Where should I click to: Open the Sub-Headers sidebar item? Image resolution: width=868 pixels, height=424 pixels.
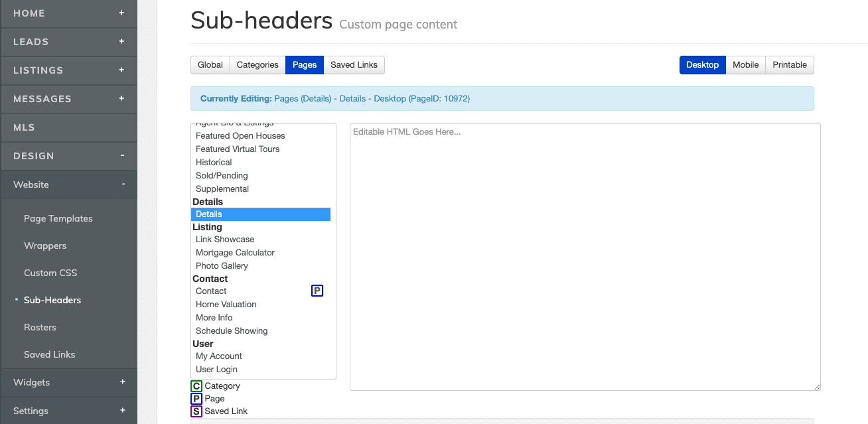[x=52, y=300]
